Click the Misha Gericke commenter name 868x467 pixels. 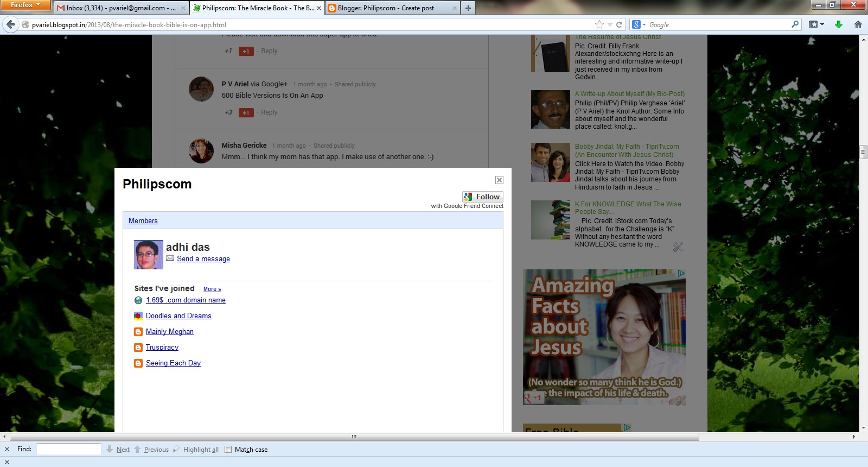click(x=244, y=146)
